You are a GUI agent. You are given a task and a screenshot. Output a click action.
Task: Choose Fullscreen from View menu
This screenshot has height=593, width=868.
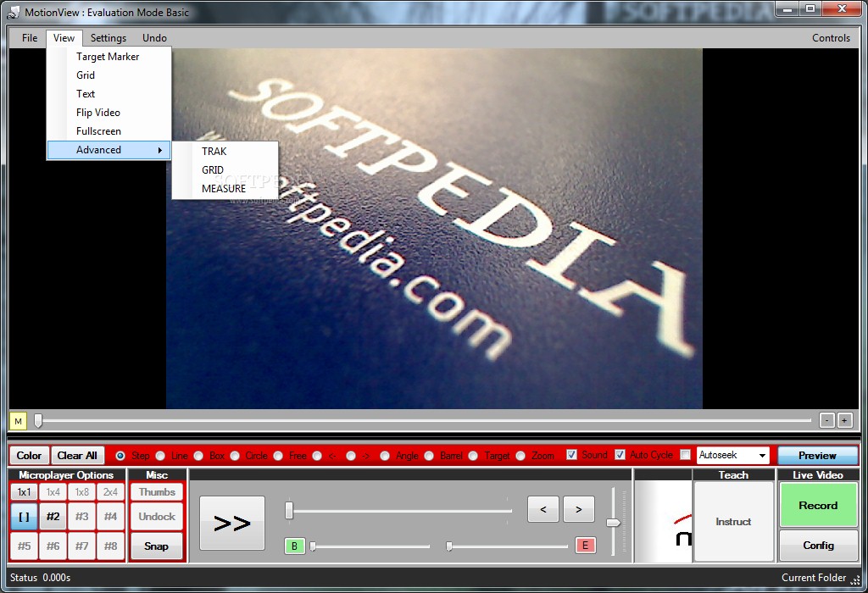[109, 131]
